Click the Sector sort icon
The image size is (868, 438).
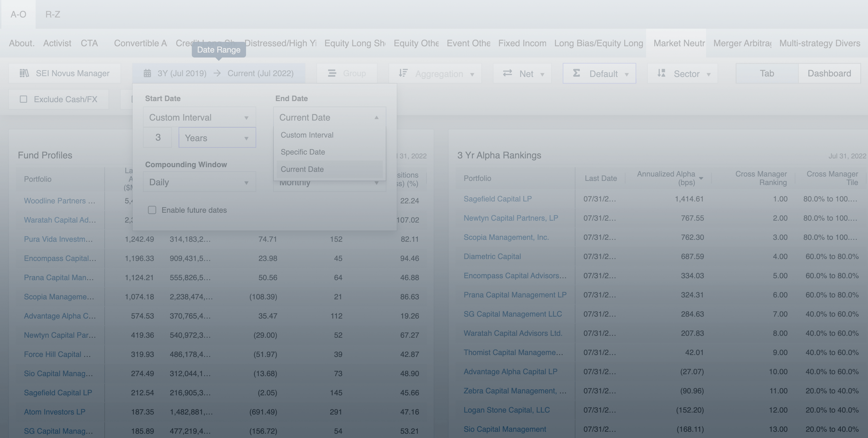661,73
